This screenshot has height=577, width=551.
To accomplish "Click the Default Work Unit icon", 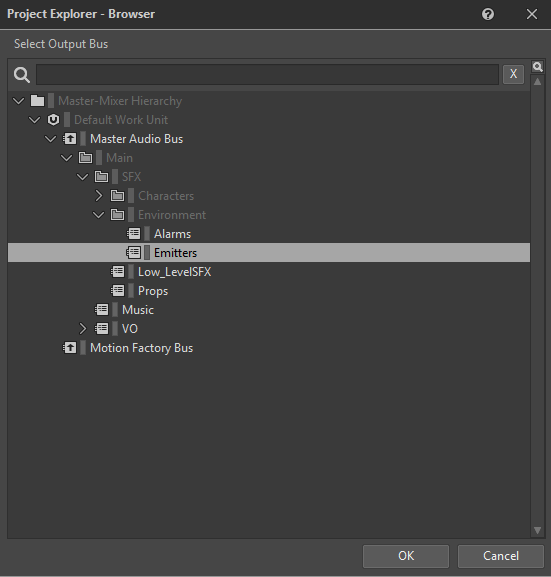I will [x=53, y=120].
